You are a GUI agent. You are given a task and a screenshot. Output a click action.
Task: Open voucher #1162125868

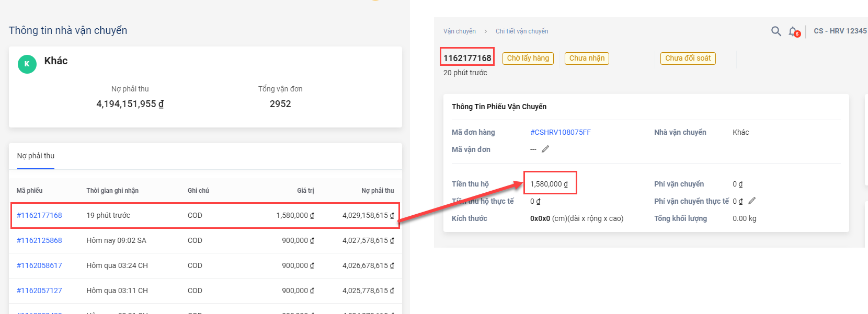tap(39, 240)
